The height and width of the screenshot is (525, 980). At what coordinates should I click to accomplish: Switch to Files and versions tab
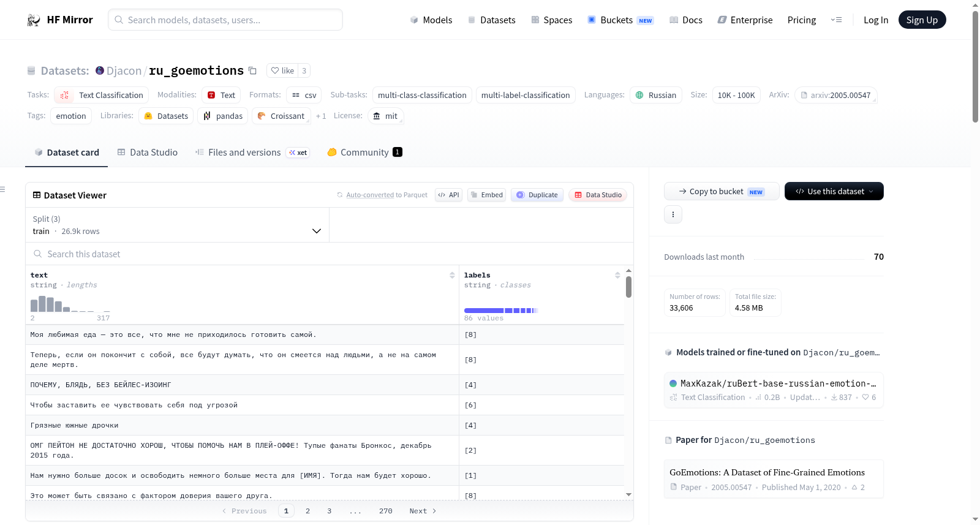click(252, 153)
